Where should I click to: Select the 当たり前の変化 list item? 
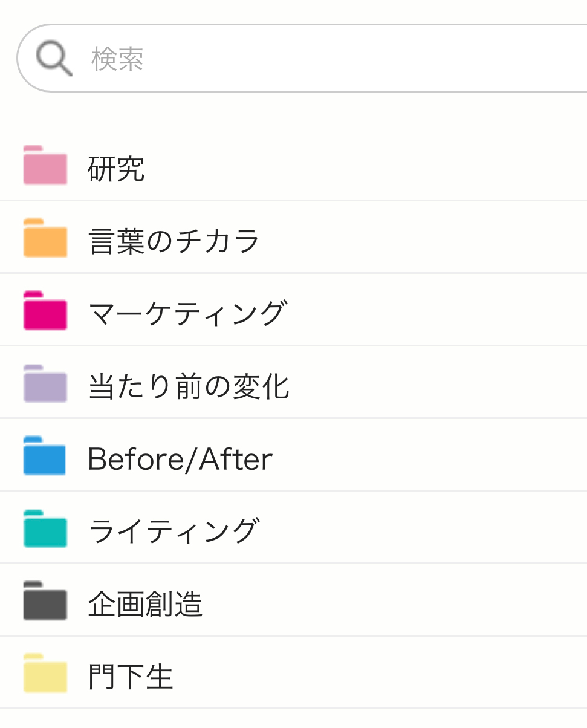293,383
